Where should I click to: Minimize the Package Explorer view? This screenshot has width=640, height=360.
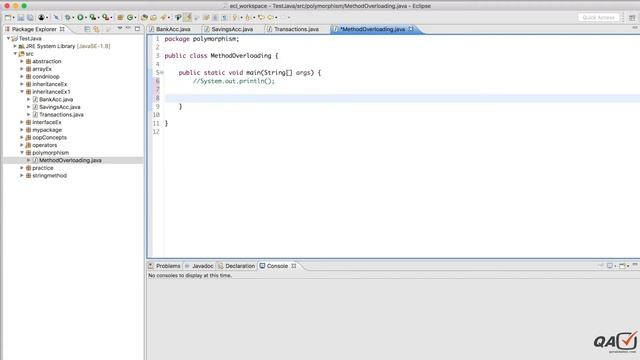[129, 29]
